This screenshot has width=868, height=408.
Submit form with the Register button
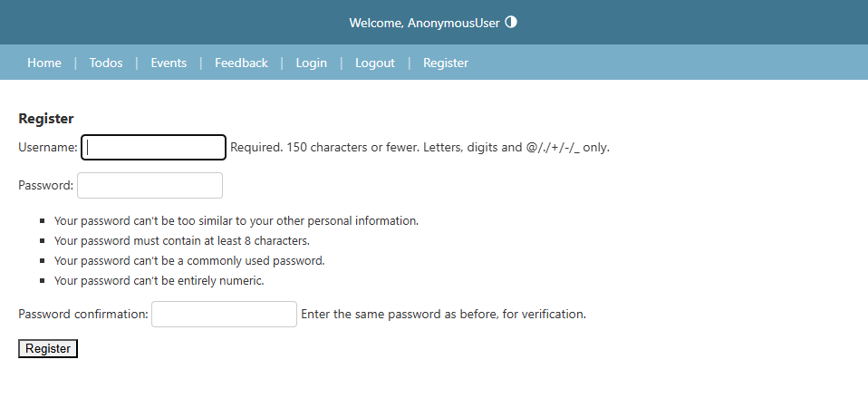[x=48, y=348]
